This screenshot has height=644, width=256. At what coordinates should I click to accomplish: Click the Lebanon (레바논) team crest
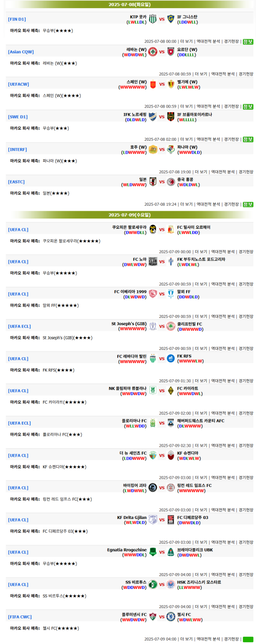pyautogui.click(x=153, y=52)
